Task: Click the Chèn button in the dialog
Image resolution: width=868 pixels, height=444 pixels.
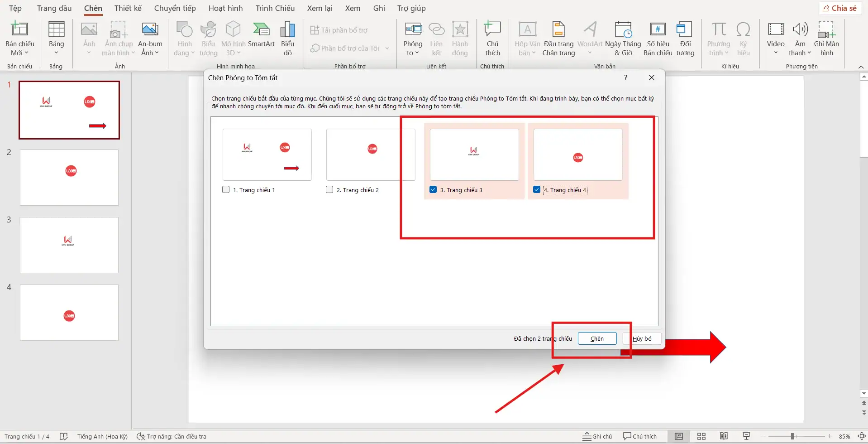Action: [597, 338]
